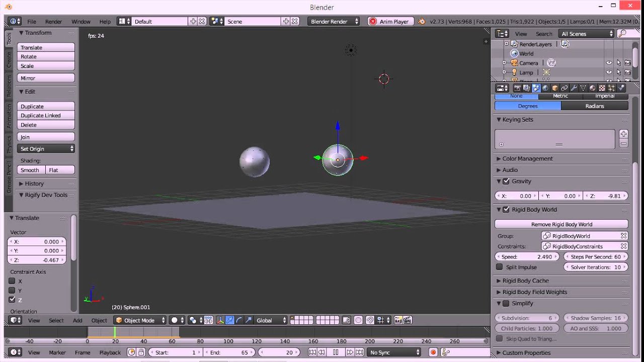Open the Render menu

pyautogui.click(x=54, y=22)
